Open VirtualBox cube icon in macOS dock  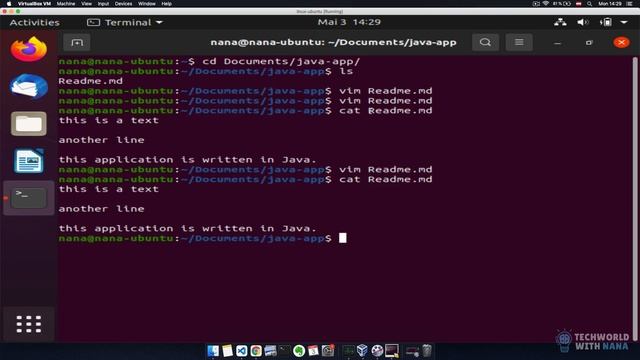click(362, 351)
